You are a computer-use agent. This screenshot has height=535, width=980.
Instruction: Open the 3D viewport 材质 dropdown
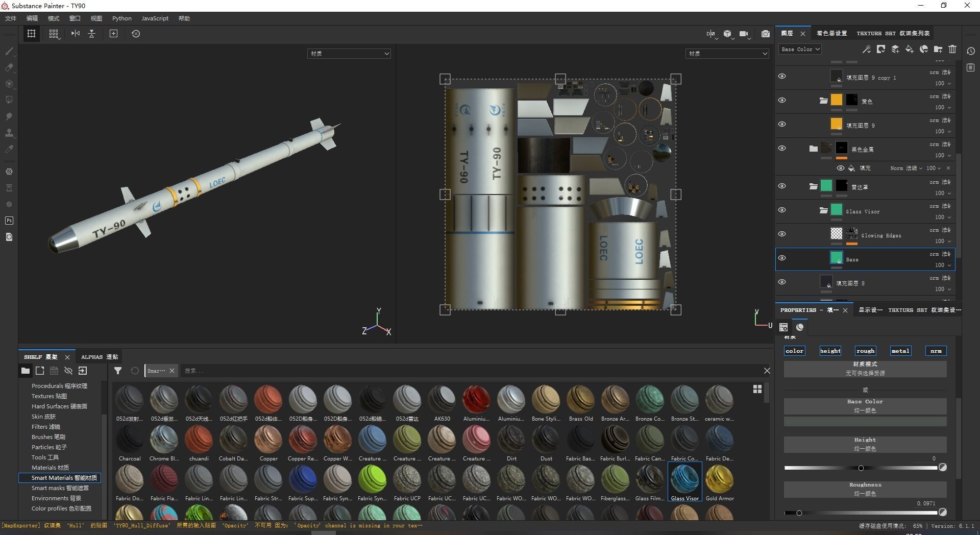[349, 53]
